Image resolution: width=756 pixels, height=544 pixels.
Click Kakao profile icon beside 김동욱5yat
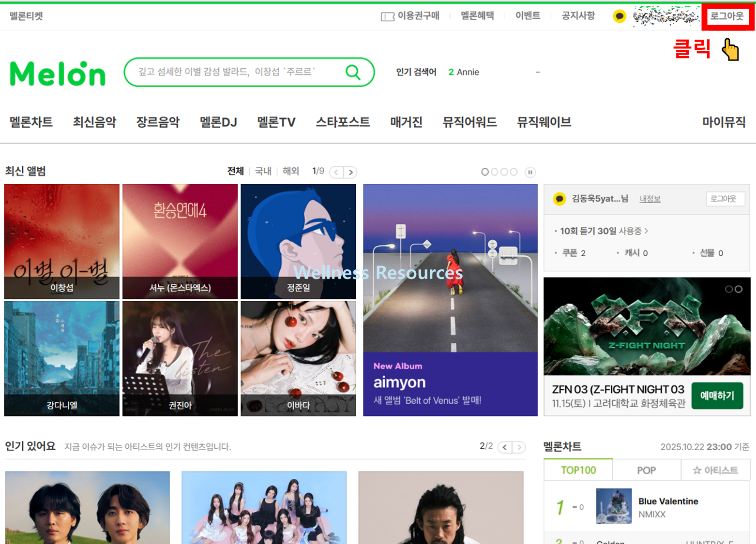pyautogui.click(x=559, y=199)
